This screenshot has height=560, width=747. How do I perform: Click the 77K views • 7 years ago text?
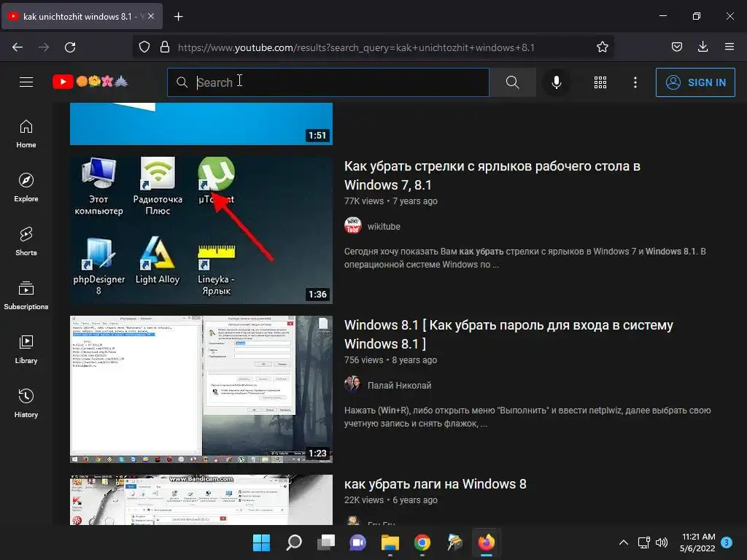pos(391,201)
